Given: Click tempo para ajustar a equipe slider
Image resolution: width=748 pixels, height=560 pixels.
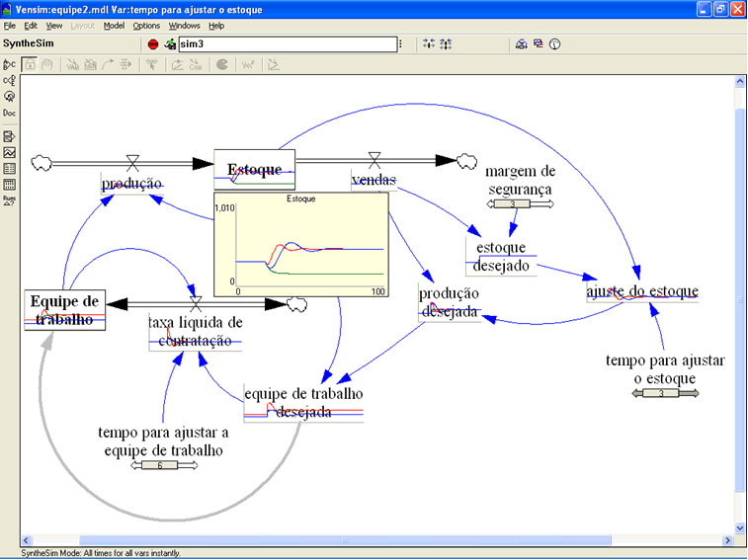Looking at the screenshot, I should pyautogui.click(x=160, y=465).
